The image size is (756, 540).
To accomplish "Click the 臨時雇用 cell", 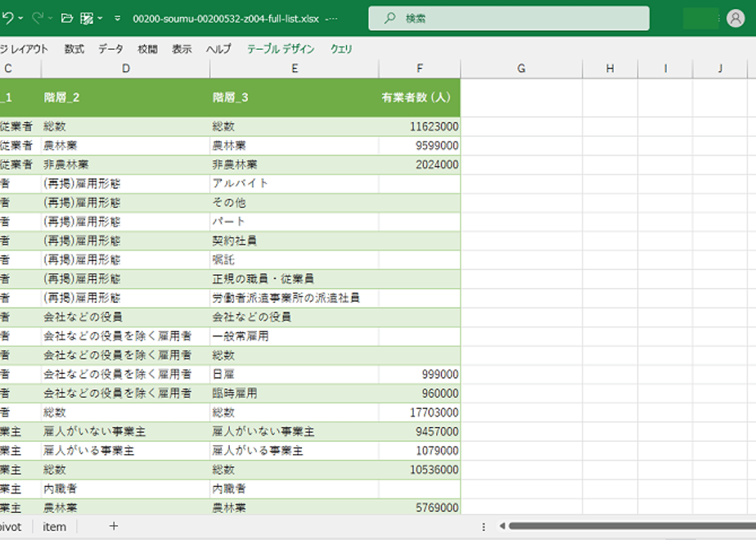I will (x=295, y=394).
